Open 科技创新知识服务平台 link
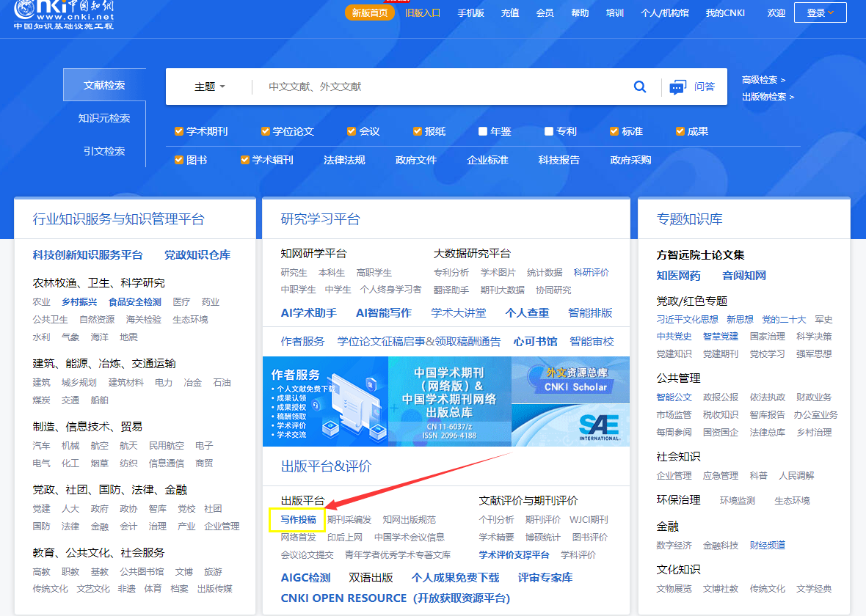 (87, 255)
